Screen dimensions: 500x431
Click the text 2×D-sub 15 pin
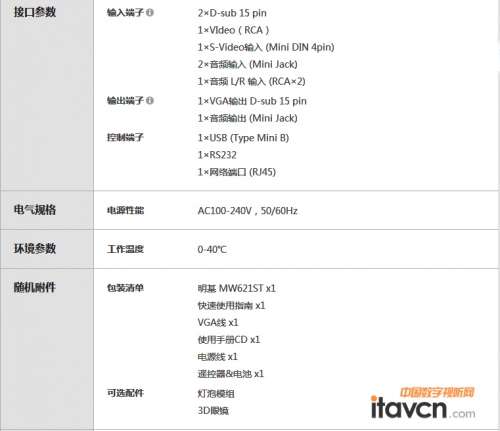point(232,13)
